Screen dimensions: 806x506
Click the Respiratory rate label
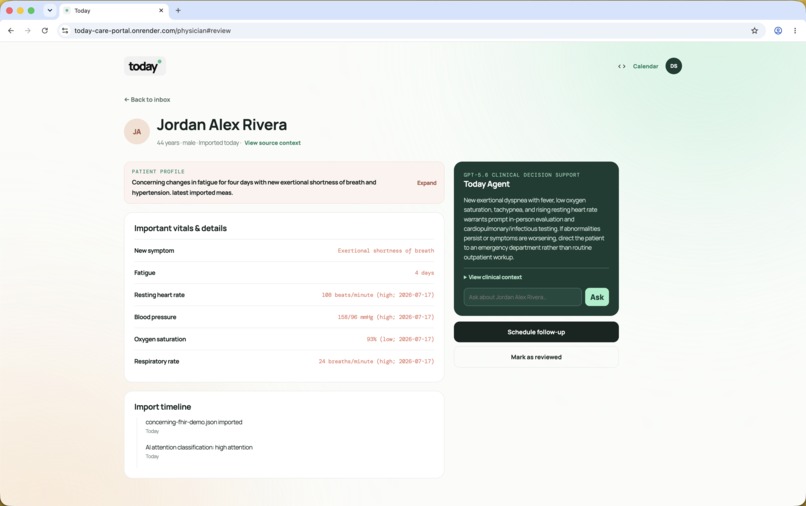pos(157,362)
